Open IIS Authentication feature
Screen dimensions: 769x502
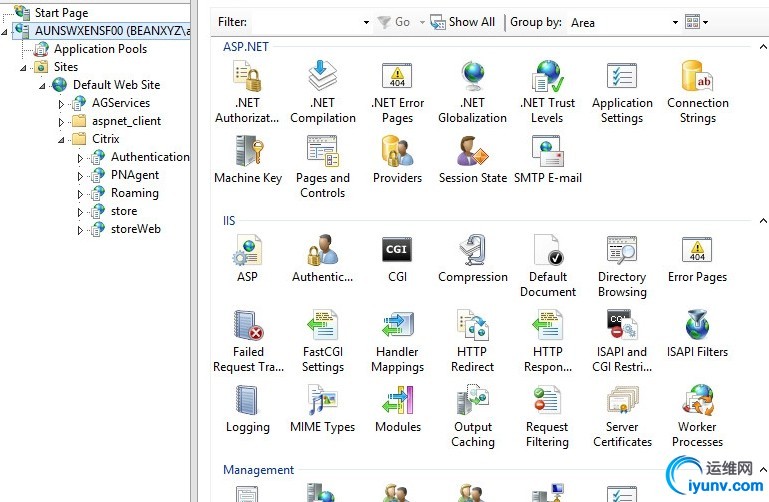[x=322, y=258]
